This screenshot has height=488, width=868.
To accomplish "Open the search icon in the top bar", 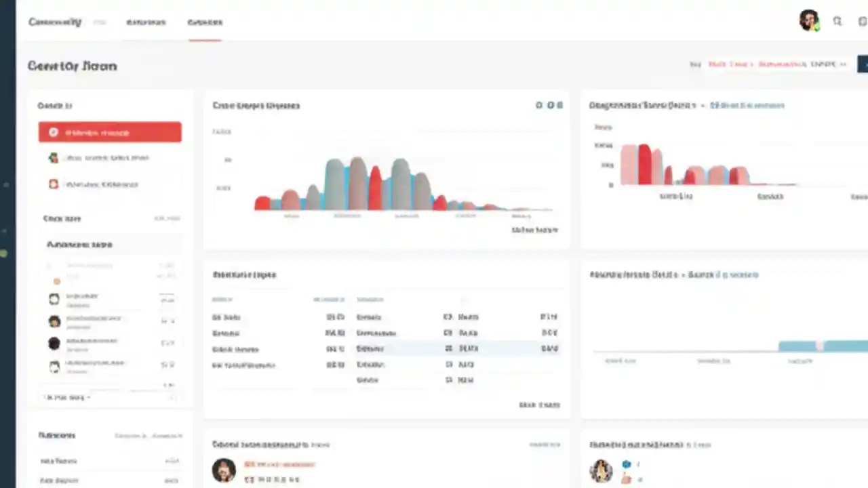I will point(837,21).
